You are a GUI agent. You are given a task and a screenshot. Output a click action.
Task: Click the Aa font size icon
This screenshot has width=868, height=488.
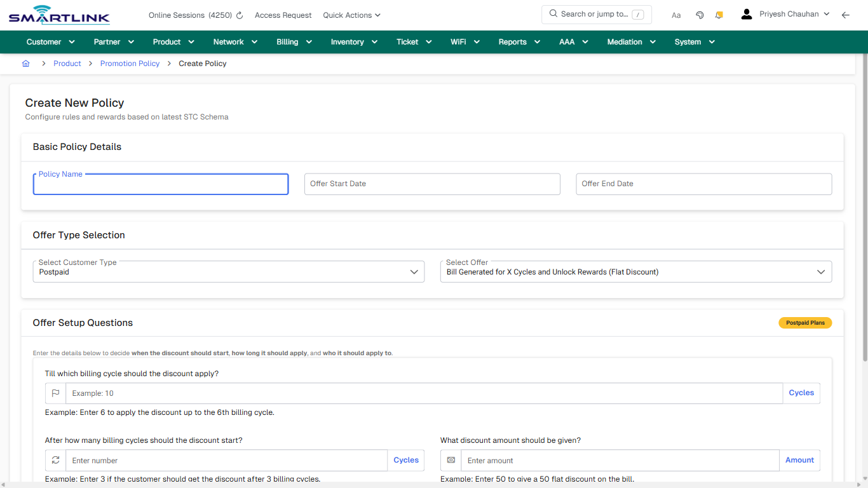click(675, 15)
